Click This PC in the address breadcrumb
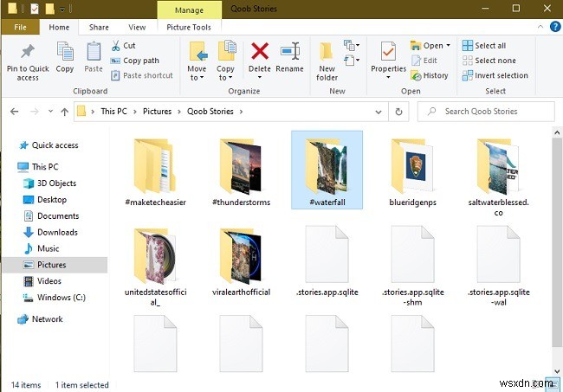The image size is (563, 392). click(x=113, y=112)
